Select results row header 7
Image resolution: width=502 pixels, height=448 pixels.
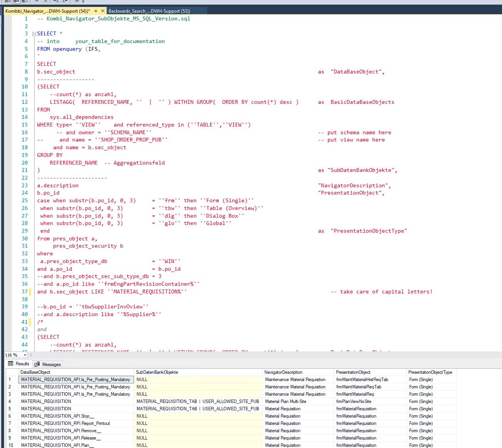point(12,423)
